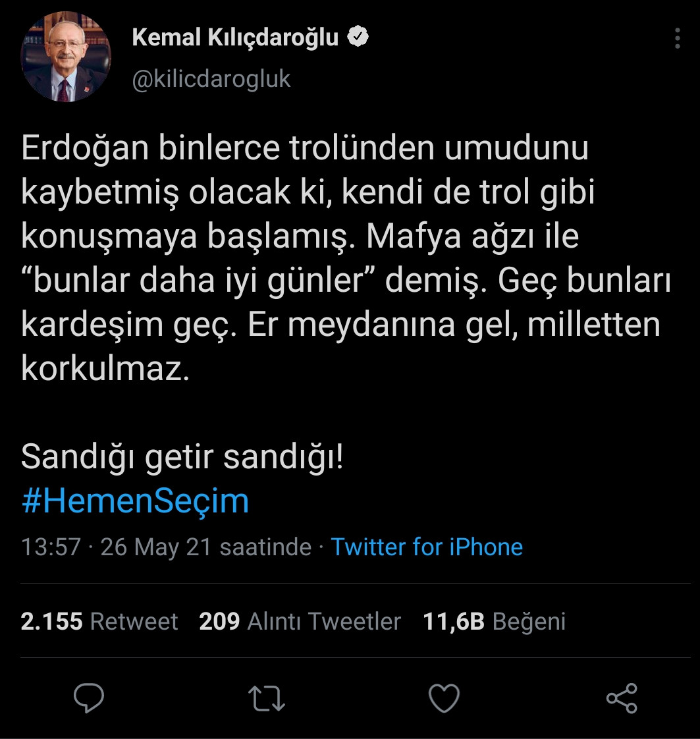
Task: Click the Twitter for iPhone source link
Action: [427, 547]
